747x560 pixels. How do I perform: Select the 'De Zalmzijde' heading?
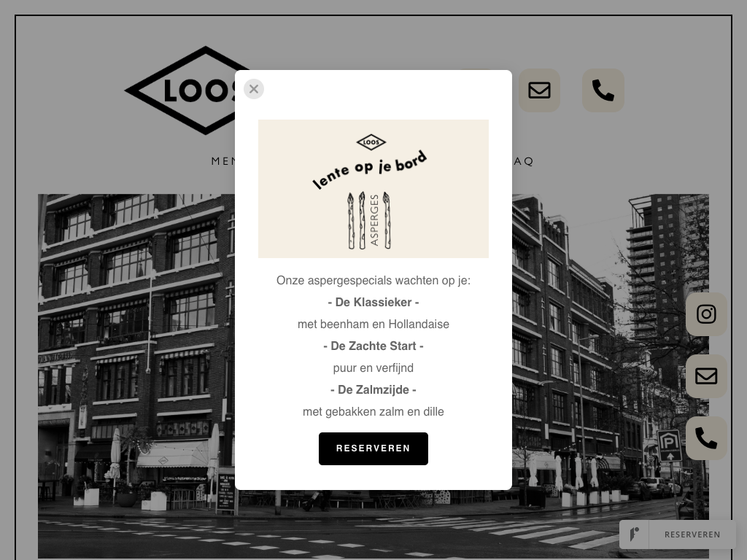coord(373,390)
